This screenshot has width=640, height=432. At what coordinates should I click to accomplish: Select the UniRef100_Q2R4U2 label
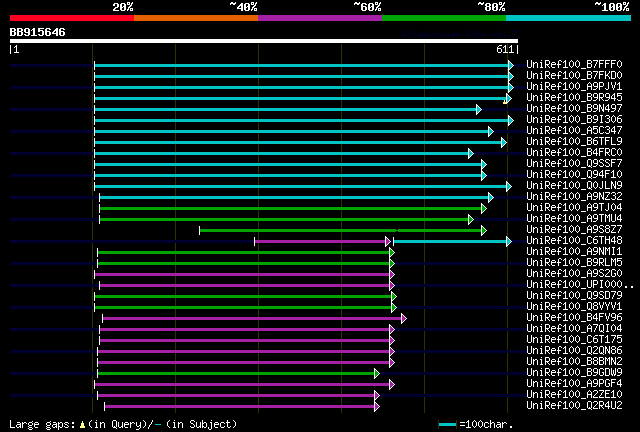[x=574, y=406]
